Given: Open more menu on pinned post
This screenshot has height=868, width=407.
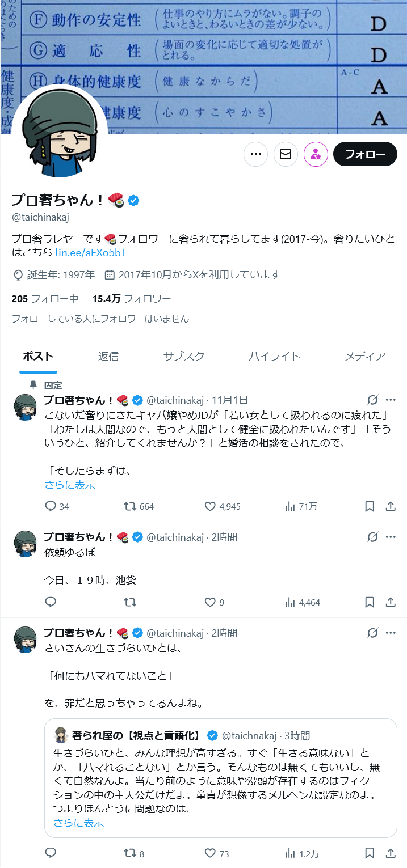Looking at the screenshot, I should [391, 399].
